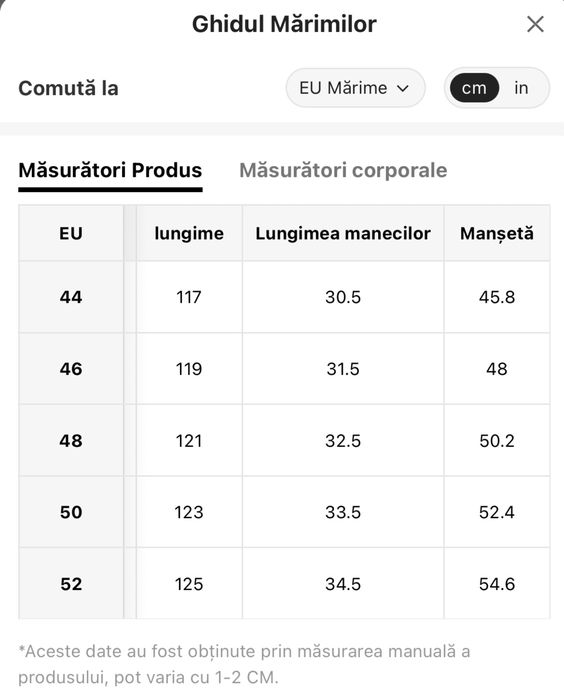Switch to Măsurători corporale tab
Image resolution: width=564 pixels, height=700 pixels.
click(343, 171)
